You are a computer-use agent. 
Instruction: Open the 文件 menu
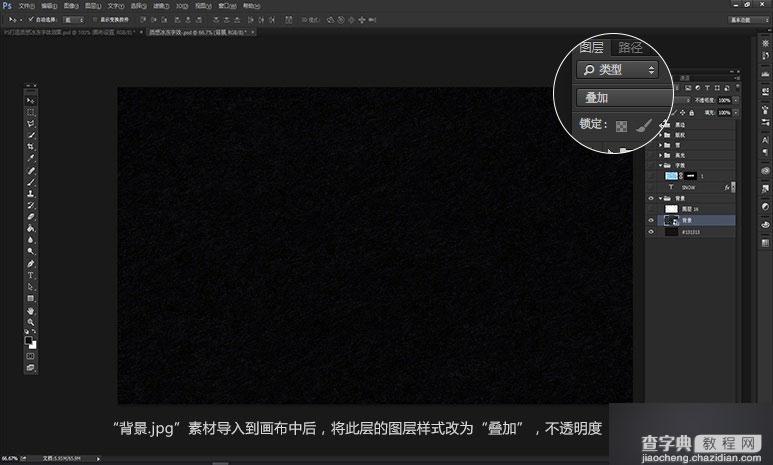point(26,5)
